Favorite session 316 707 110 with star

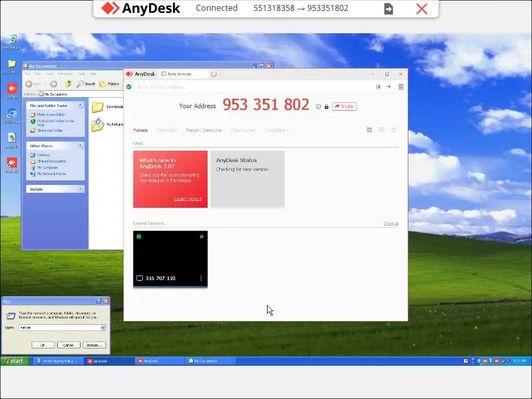click(x=202, y=236)
